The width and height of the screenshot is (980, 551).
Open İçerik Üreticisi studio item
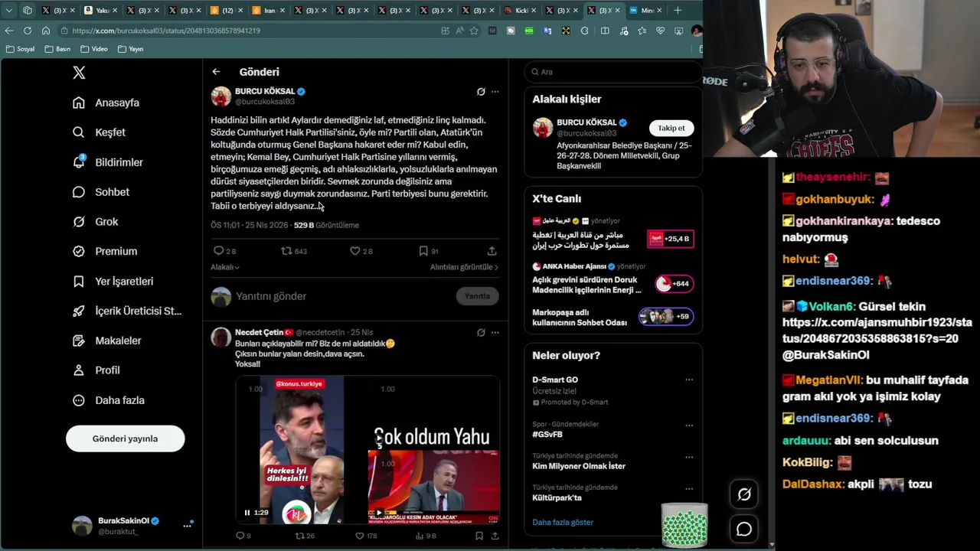click(126, 311)
